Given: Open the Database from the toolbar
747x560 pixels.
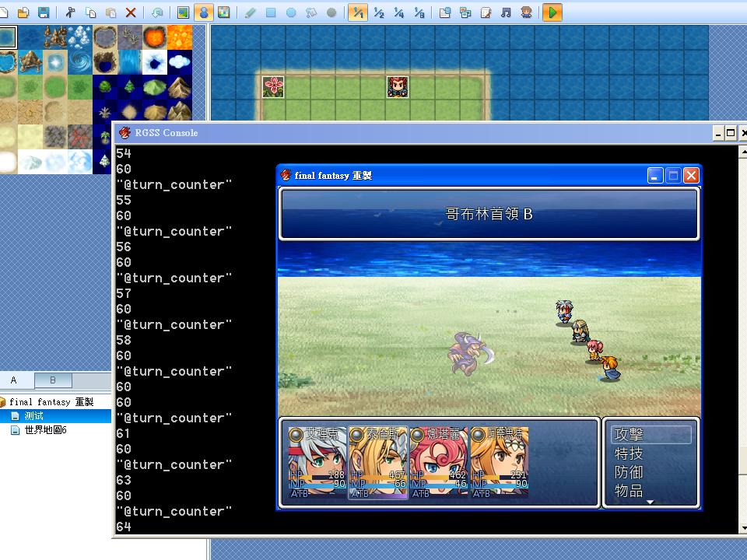Looking at the screenshot, I should (445, 12).
